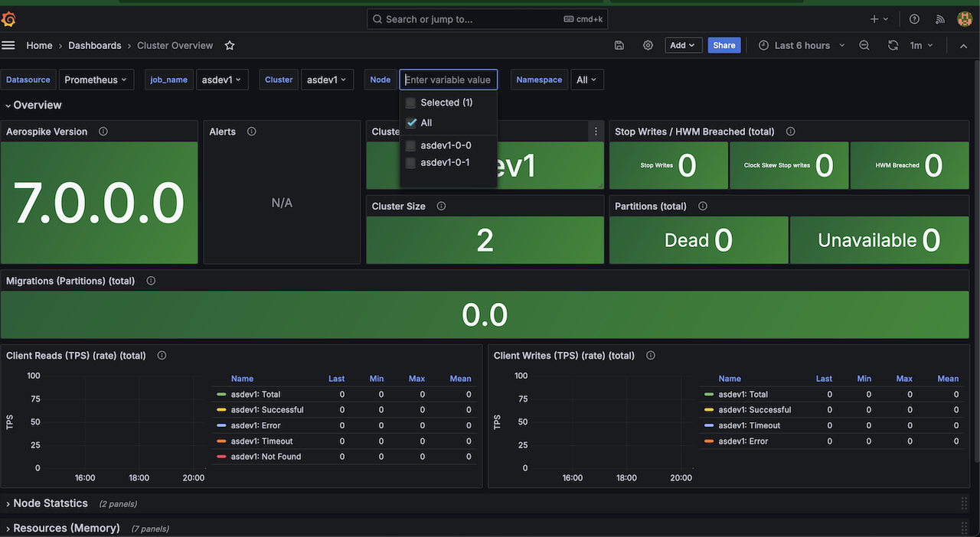The image size is (980, 537).
Task: Open the hamburger navigation menu
Action: coord(8,45)
